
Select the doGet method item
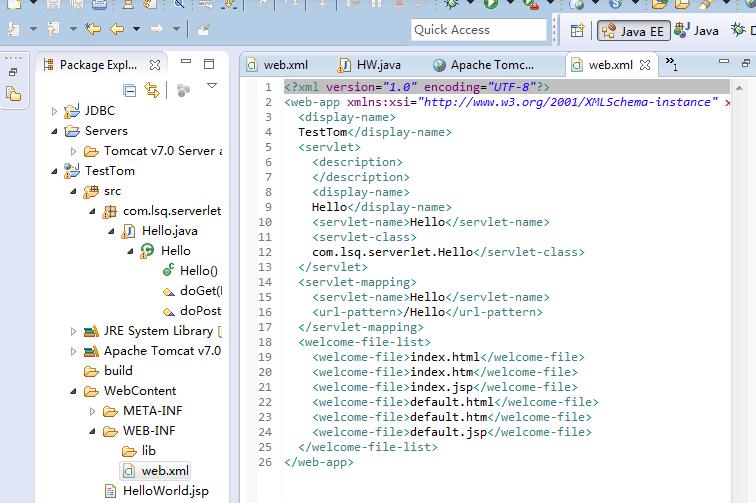pyautogui.click(x=201, y=291)
